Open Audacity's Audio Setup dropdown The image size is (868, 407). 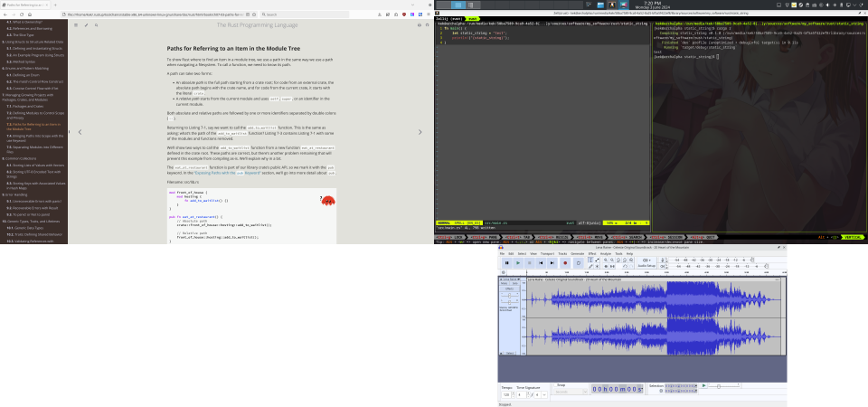646,263
